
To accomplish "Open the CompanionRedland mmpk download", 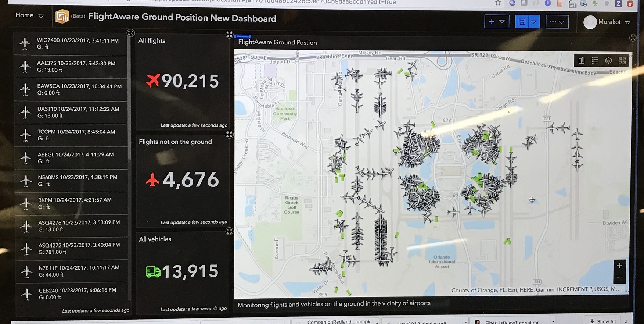I will [x=339, y=321].
